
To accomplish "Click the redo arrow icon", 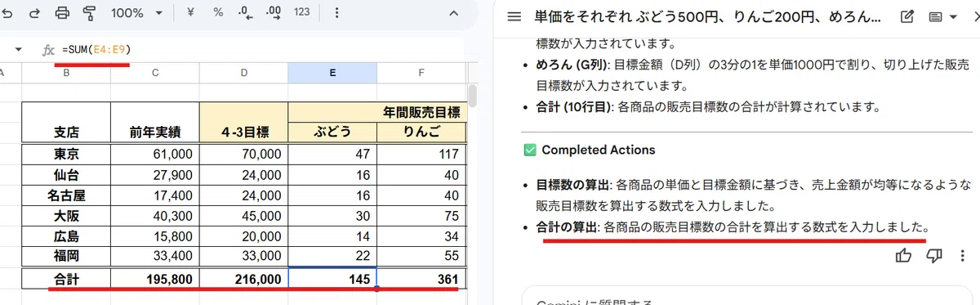I will (33, 13).
